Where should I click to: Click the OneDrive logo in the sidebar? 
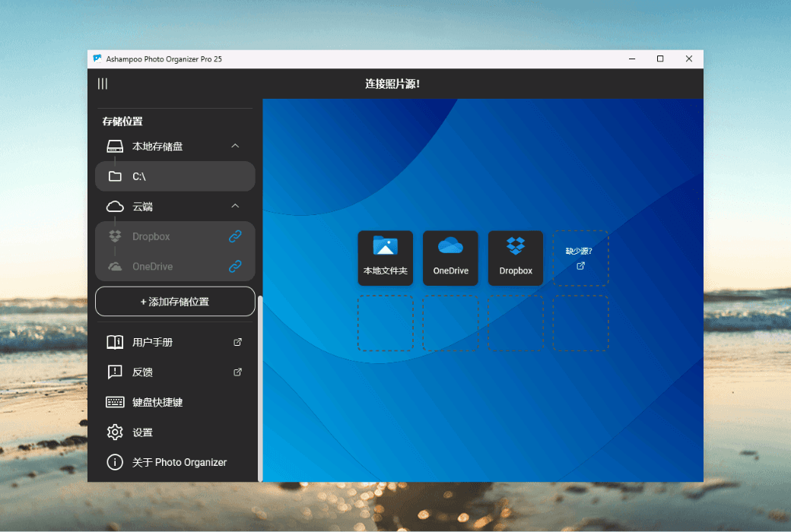point(115,266)
